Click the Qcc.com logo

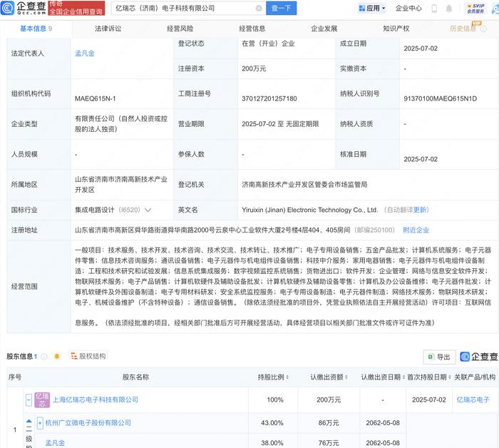24,8
